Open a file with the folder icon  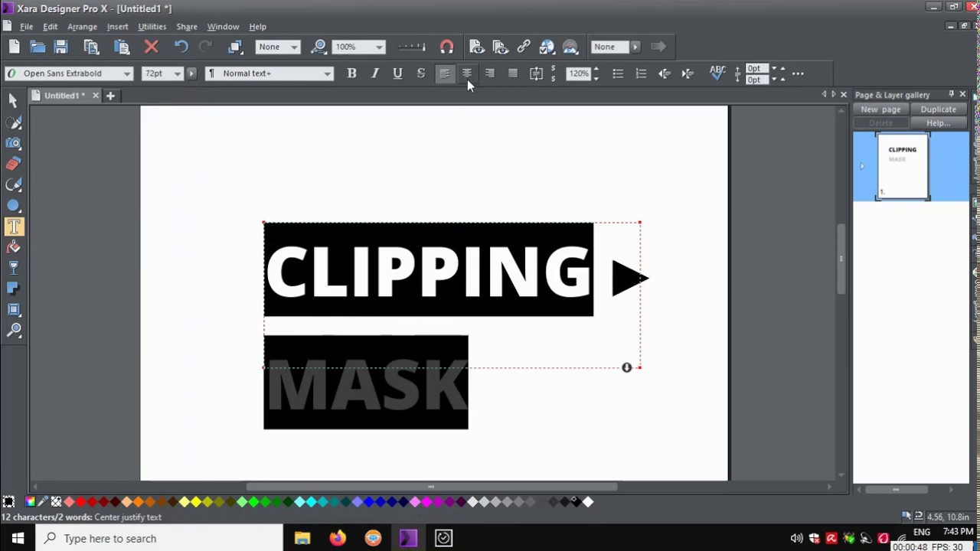pyautogui.click(x=38, y=47)
